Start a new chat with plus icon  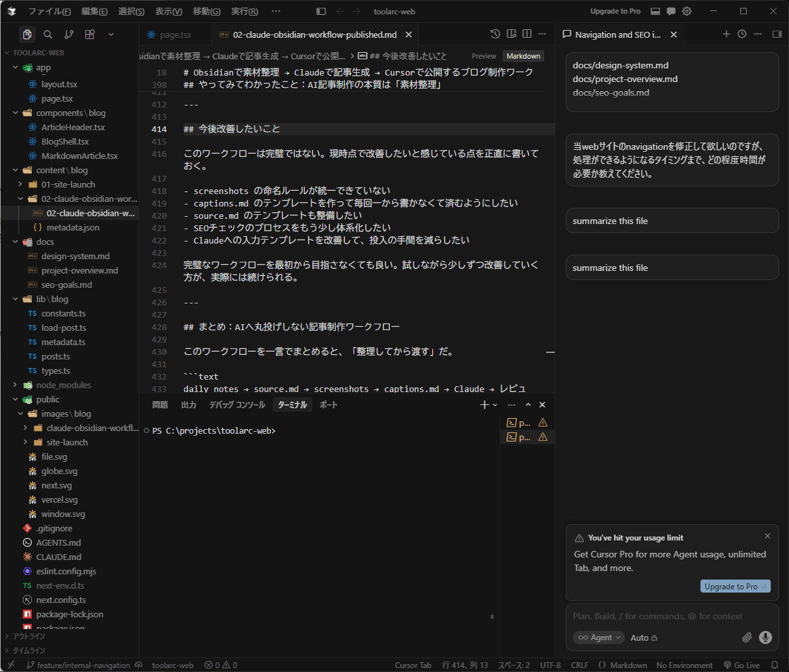(x=727, y=34)
